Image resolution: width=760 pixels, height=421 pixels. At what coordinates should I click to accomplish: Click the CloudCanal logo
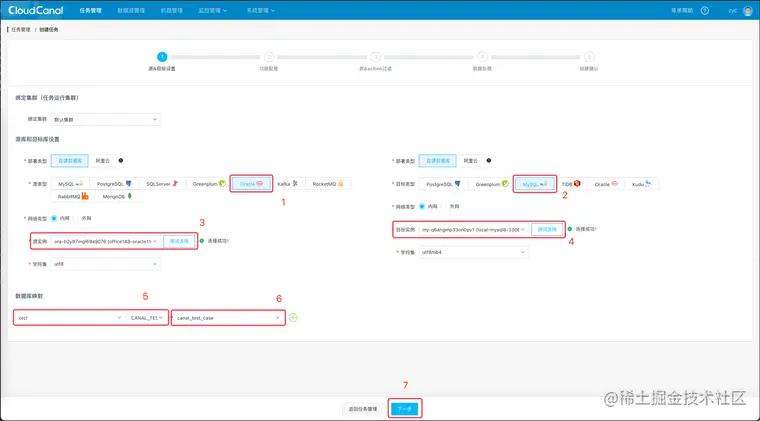(36, 10)
